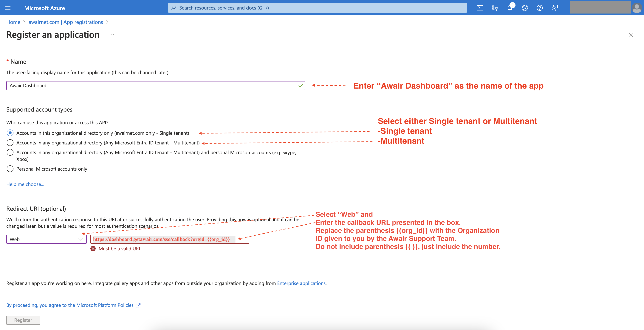Open the user account avatar menu

coord(637,8)
